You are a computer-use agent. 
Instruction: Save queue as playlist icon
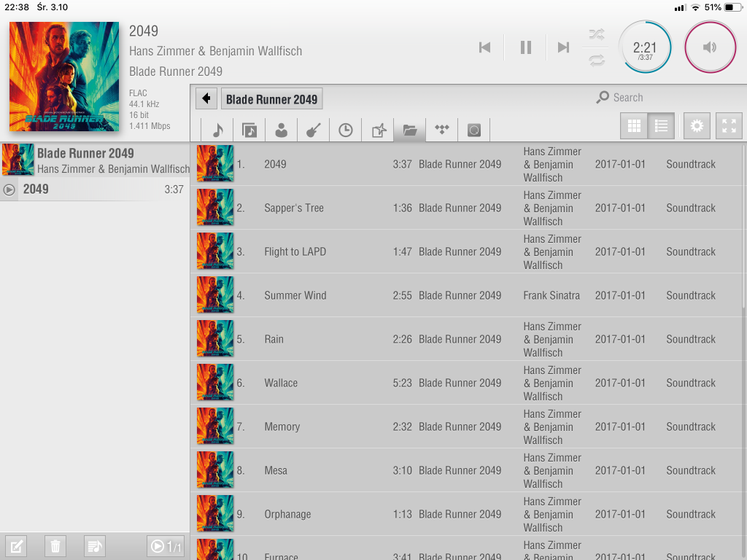(94, 546)
